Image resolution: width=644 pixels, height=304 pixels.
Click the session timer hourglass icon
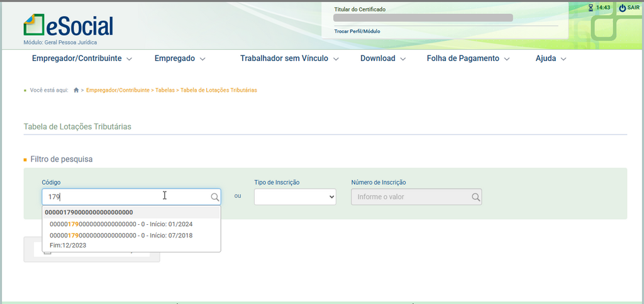(590, 8)
